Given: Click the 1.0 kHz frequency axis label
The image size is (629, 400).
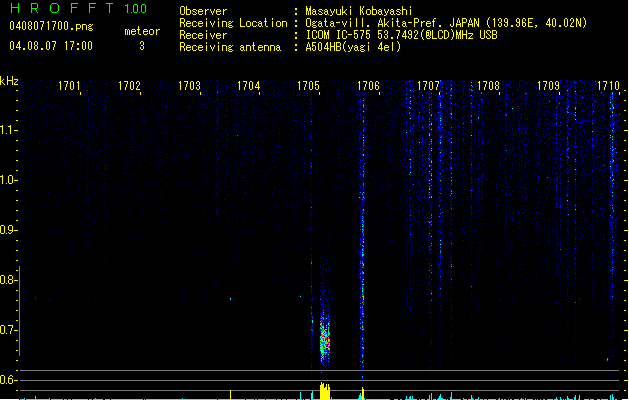Looking at the screenshot, I should pos(8,180).
